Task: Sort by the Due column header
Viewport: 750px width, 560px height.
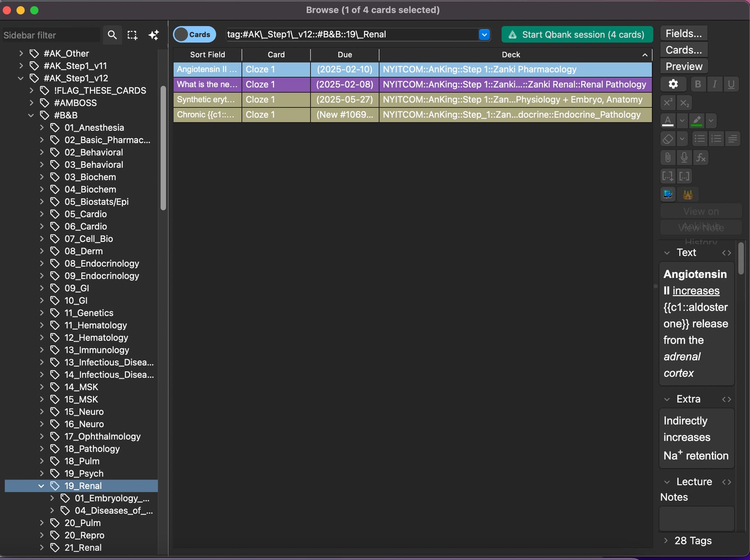Action: [345, 55]
